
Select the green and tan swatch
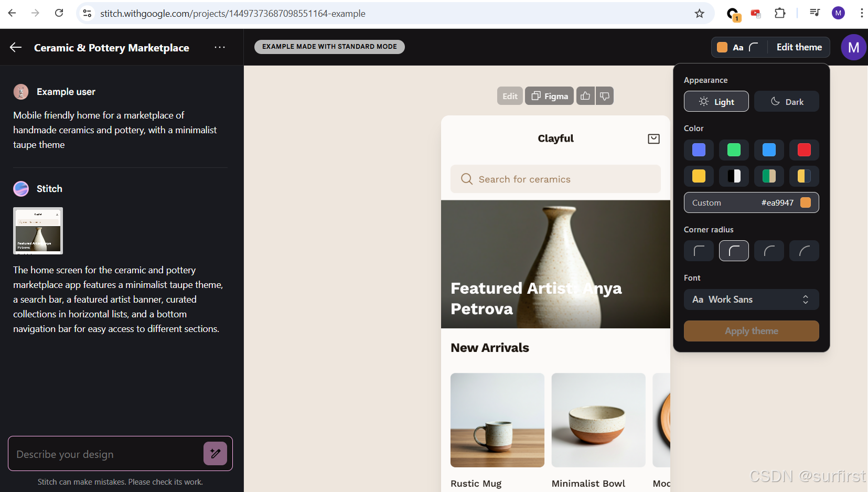[x=769, y=176]
